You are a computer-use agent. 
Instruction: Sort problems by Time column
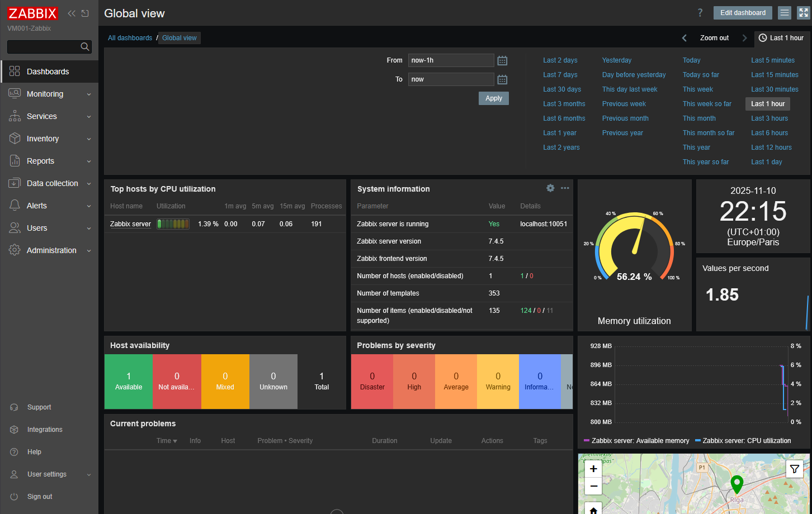(x=167, y=441)
